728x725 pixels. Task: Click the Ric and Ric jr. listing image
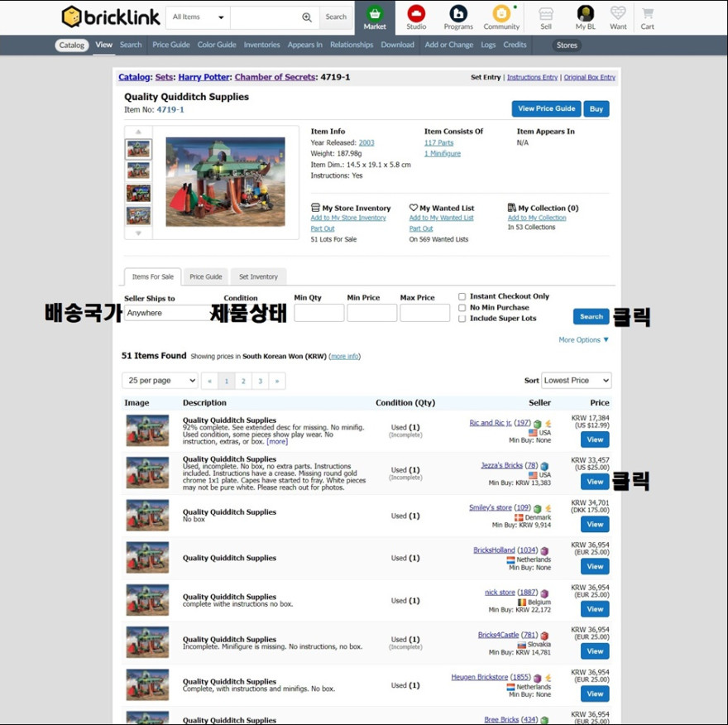click(x=147, y=430)
